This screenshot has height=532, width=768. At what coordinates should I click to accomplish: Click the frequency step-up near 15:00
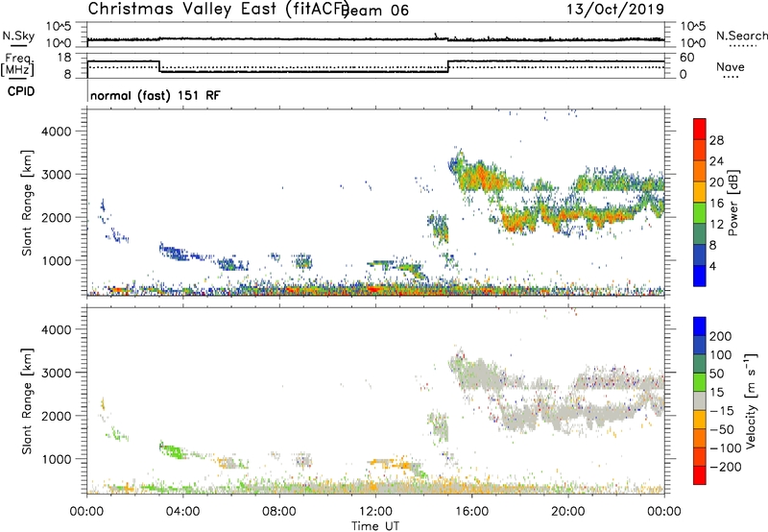[448, 66]
